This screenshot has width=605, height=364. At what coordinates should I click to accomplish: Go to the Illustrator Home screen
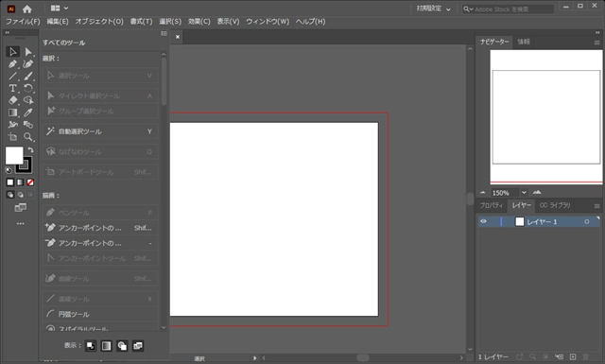[x=27, y=9]
